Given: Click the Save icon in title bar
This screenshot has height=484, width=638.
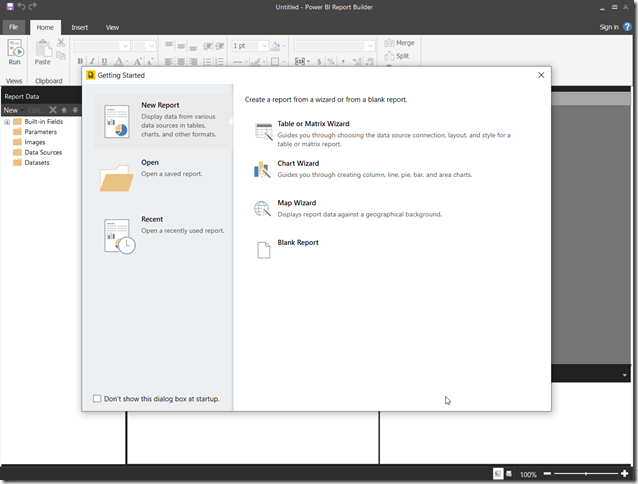Looking at the screenshot, I should pyautogui.click(x=10, y=6).
